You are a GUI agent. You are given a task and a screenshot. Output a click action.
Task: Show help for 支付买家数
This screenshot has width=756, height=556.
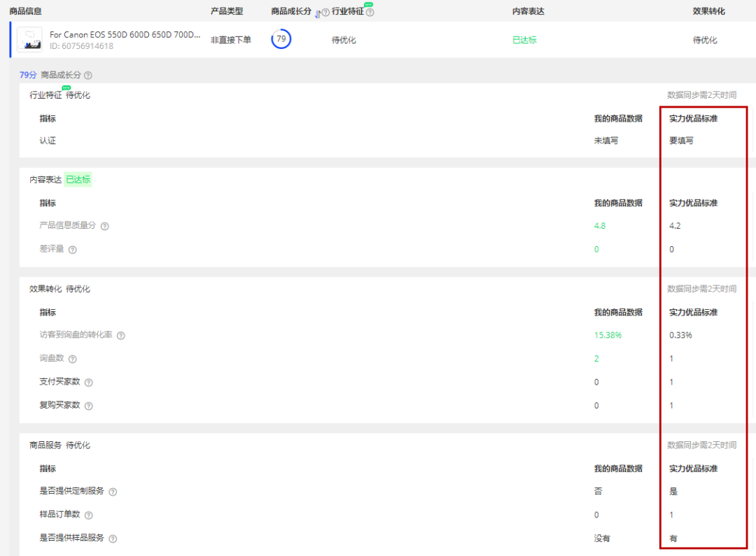click(x=89, y=383)
